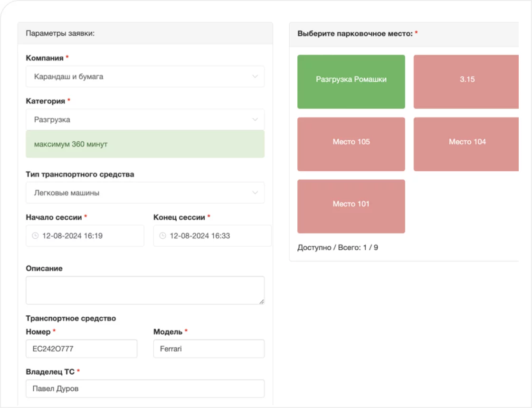Click the Начало сессии date field
The height and width of the screenshot is (408, 532).
(x=90, y=236)
